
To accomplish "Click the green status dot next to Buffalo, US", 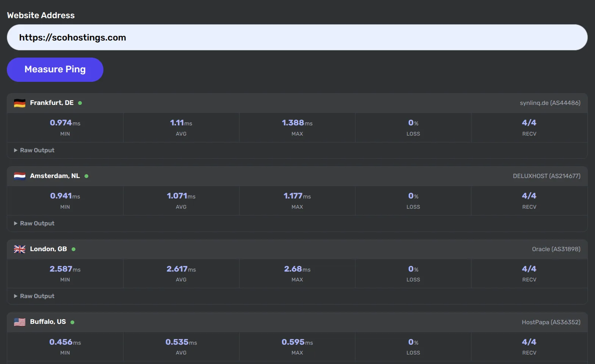I will (72, 322).
